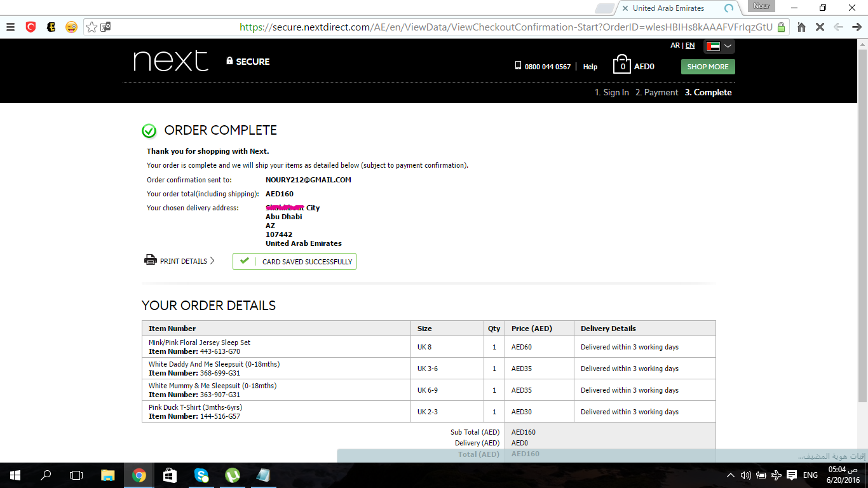Open Skype from the taskbar

tap(201, 475)
